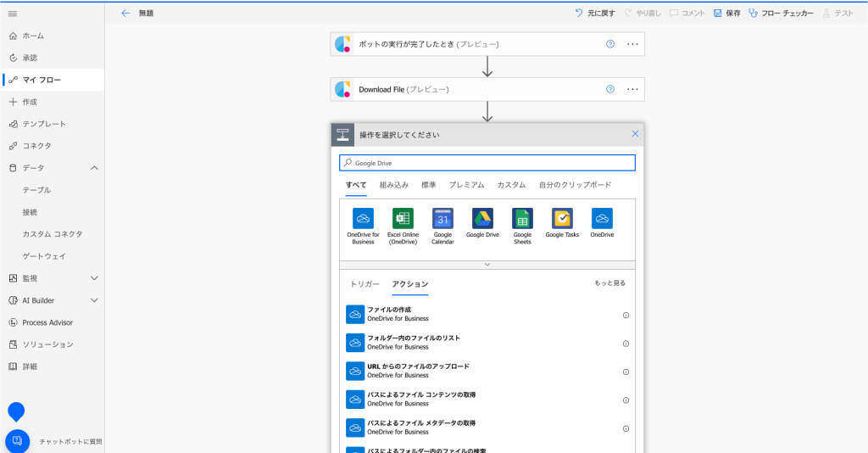Click 元に戻す undo button
The width and height of the screenshot is (868, 453).
pyautogui.click(x=595, y=14)
